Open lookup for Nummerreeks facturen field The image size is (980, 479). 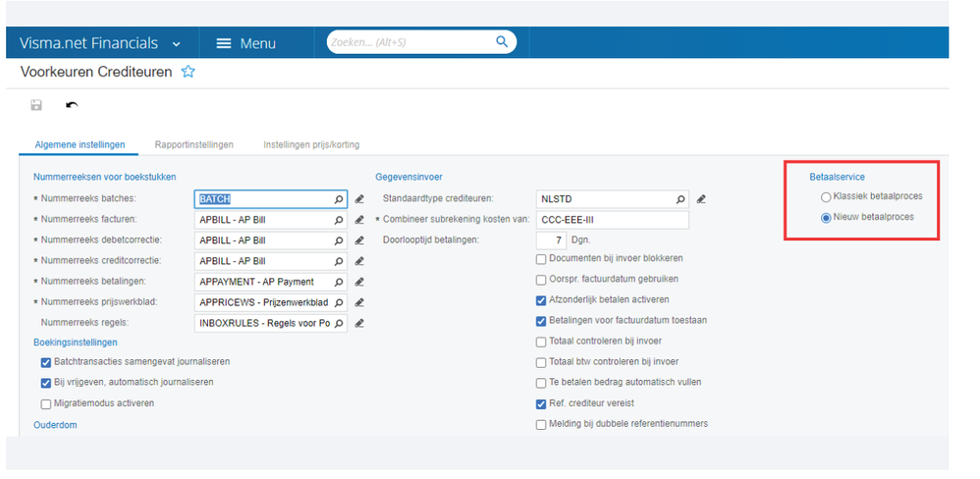point(339,220)
